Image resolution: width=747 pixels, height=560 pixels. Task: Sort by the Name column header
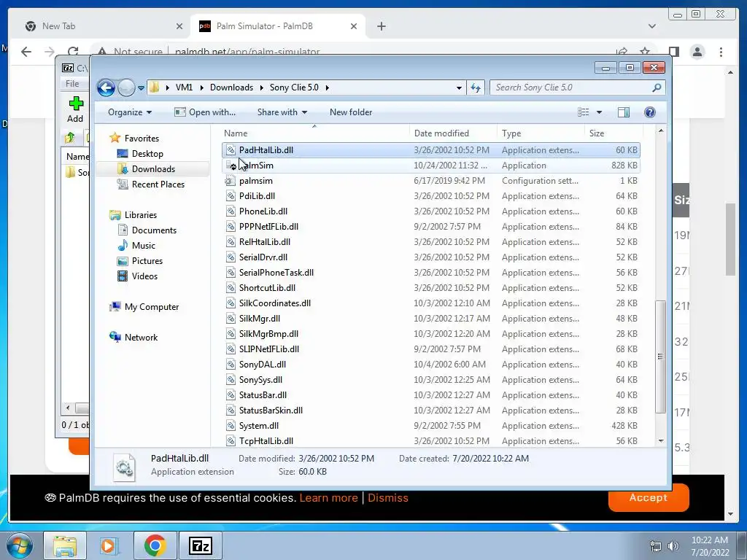click(x=314, y=133)
